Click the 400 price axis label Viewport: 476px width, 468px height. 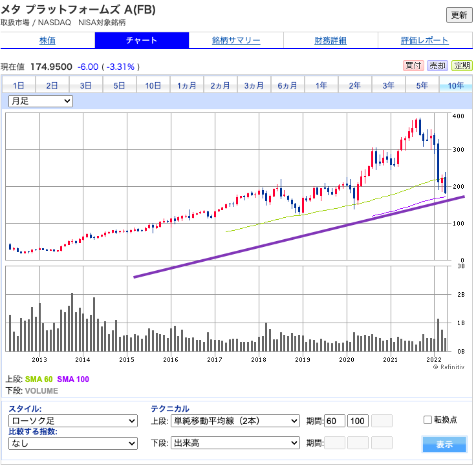[x=459, y=116]
